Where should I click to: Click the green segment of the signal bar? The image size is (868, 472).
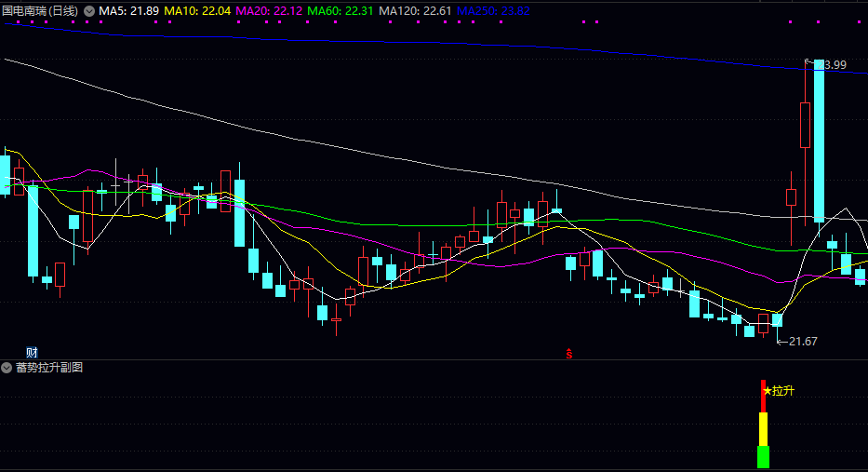pyautogui.click(x=764, y=457)
